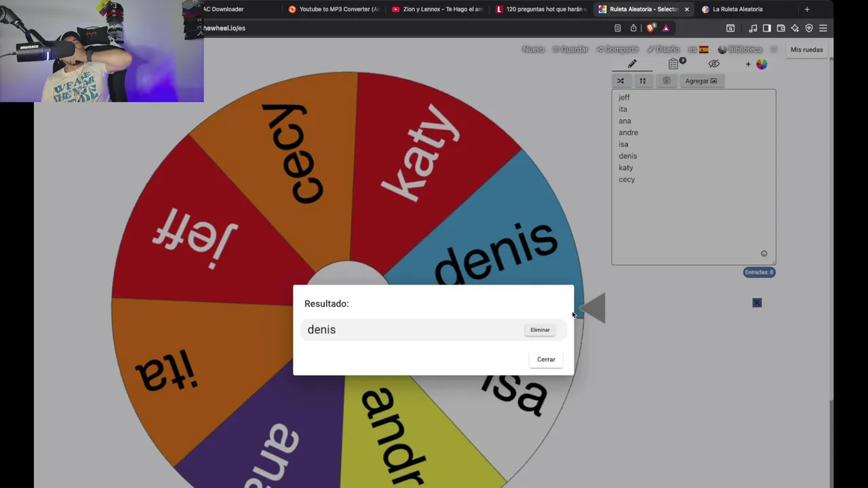Switch to the pencil entries tab
The width and height of the screenshot is (868, 488).
coord(632,64)
